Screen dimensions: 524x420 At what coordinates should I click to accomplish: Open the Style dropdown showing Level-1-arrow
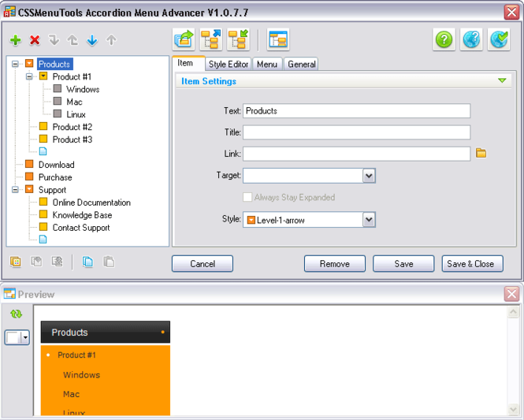point(369,220)
